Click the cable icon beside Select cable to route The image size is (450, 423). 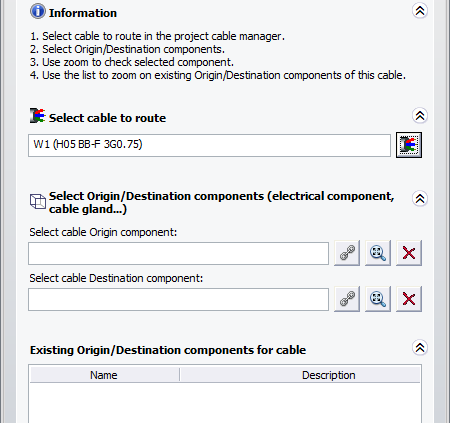37,116
